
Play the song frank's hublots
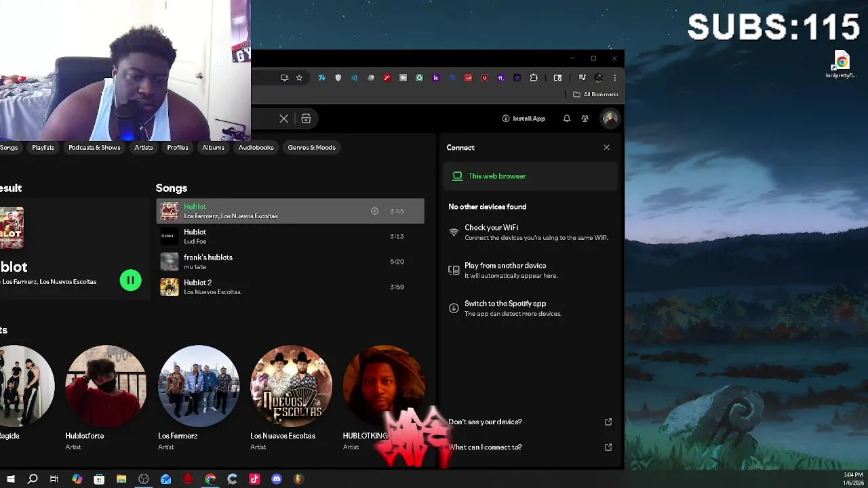[290, 262]
